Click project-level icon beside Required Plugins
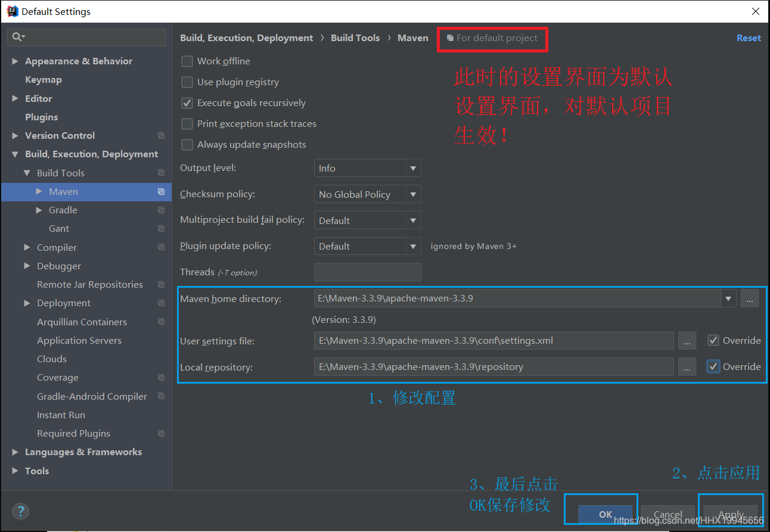 161,434
